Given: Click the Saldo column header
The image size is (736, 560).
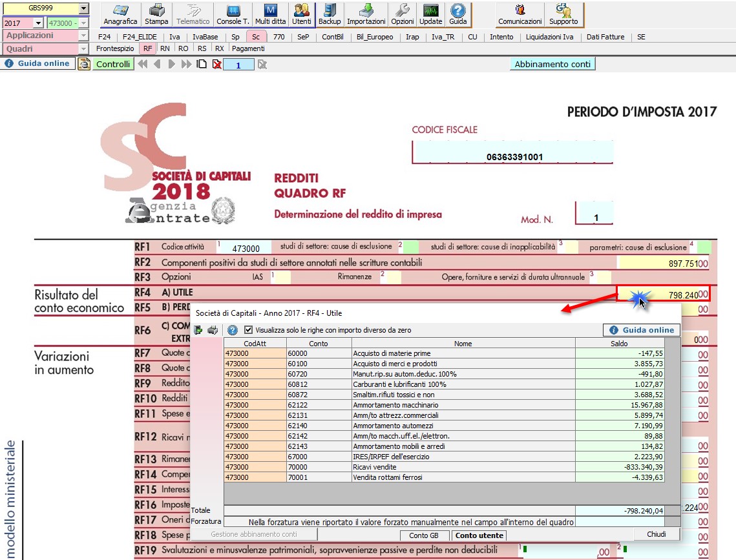Looking at the screenshot, I should (619, 344).
